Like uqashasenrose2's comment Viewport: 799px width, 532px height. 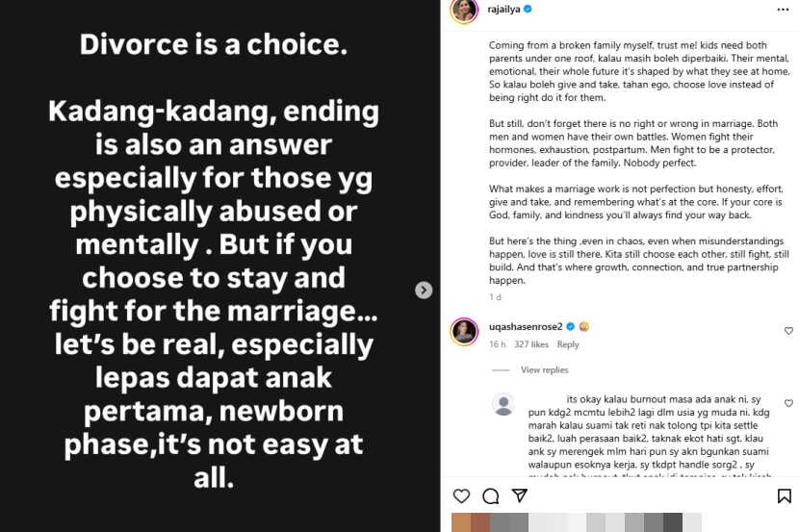click(788, 331)
